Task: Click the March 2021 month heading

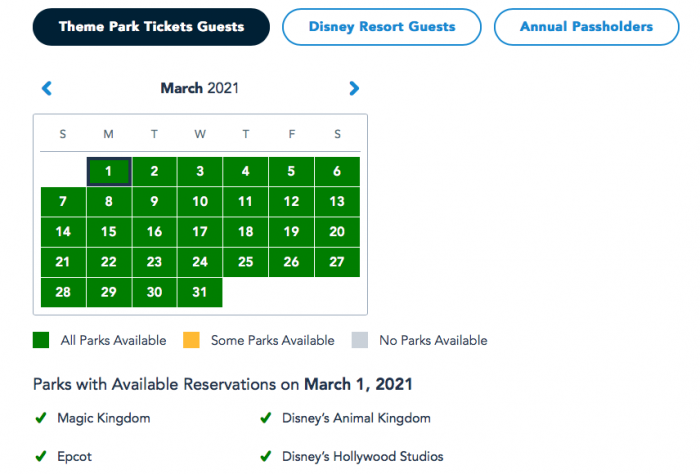Action: coord(200,89)
